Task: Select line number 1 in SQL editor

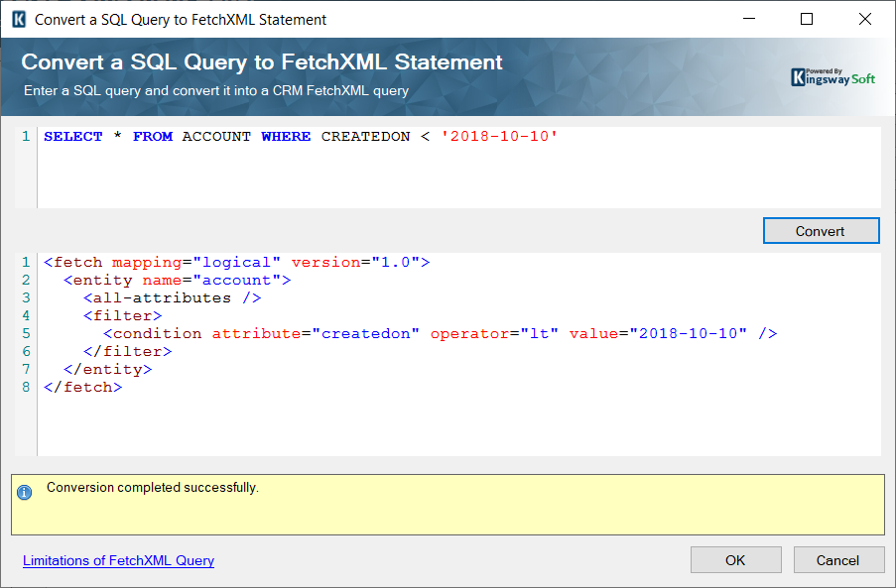Action: [x=25, y=136]
